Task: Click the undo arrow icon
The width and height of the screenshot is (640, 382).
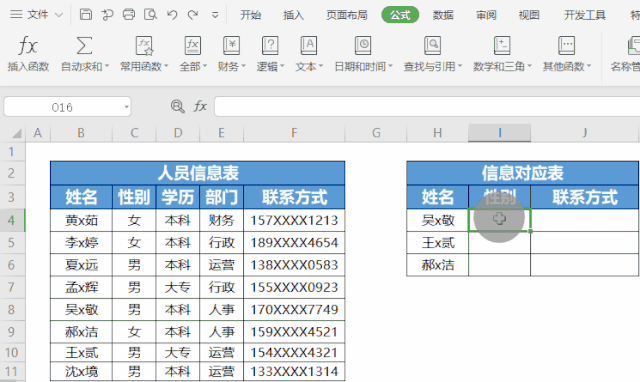Action: coord(172,15)
